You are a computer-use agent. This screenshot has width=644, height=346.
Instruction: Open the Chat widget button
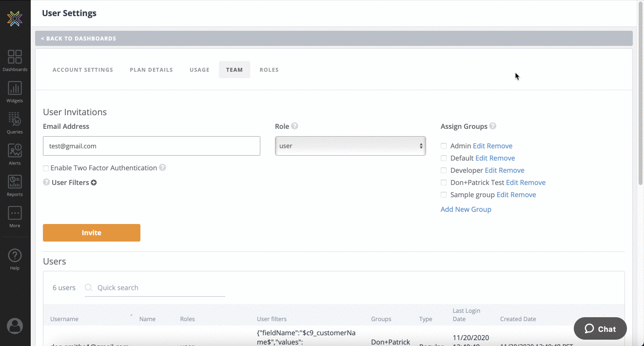click(600, 328)
